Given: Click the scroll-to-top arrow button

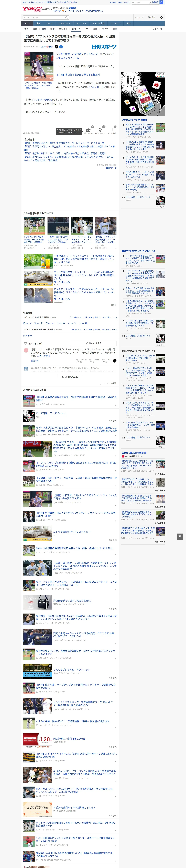Looking at the screenshot, I should (180, 536).
